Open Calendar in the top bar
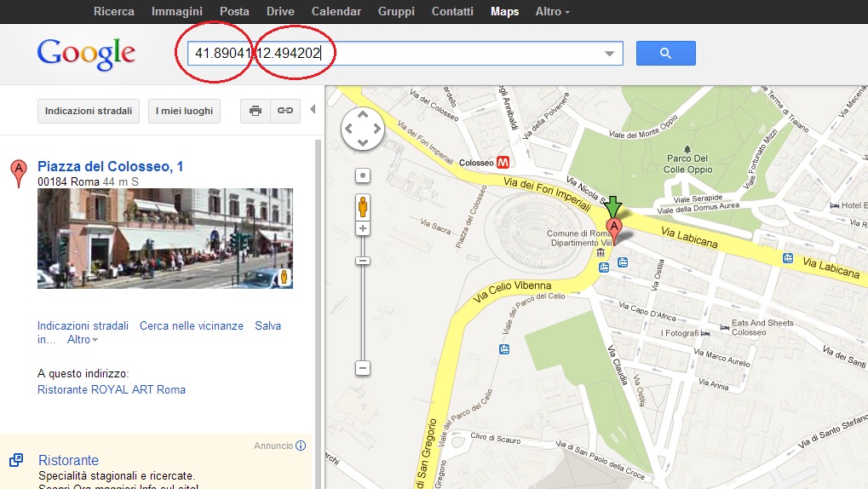The height and width of the screenshot is (489, 868). (336, 11)
